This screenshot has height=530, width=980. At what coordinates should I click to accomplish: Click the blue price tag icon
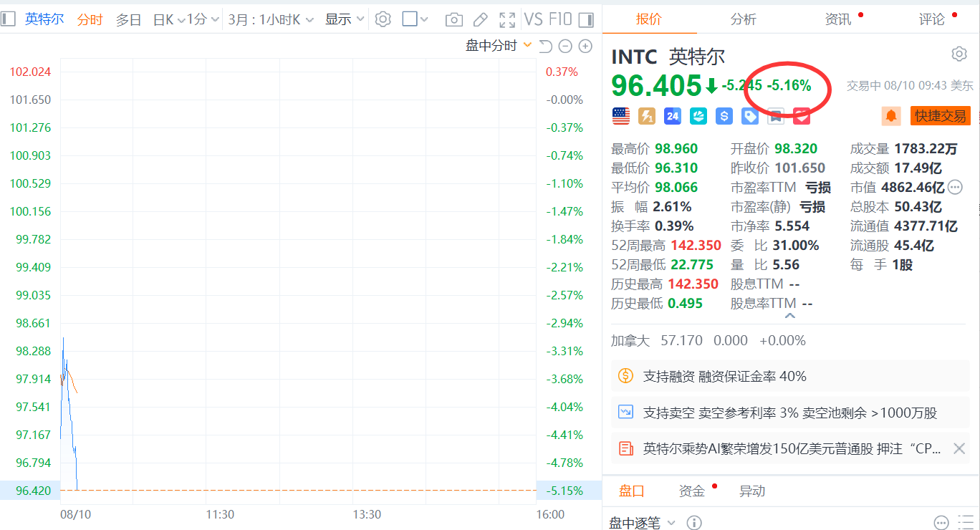point(750,115)
